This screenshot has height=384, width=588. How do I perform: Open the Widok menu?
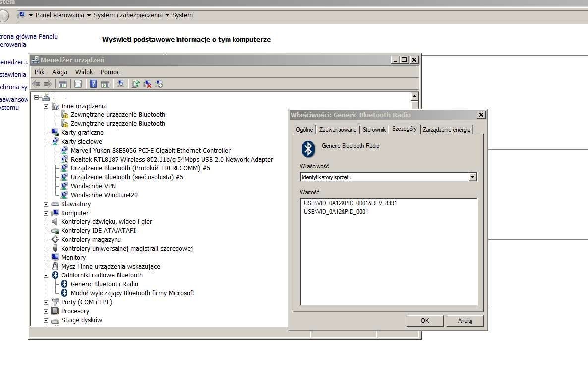point(84,72)
